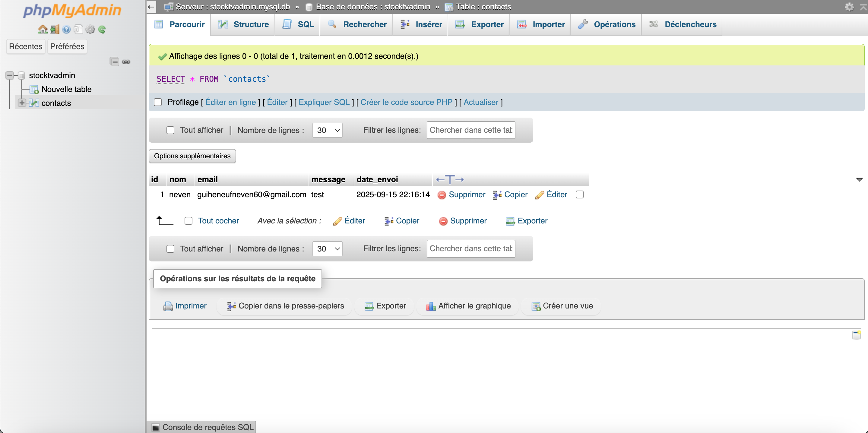
Task: Click the logout door icon
Action: [55, 29]
